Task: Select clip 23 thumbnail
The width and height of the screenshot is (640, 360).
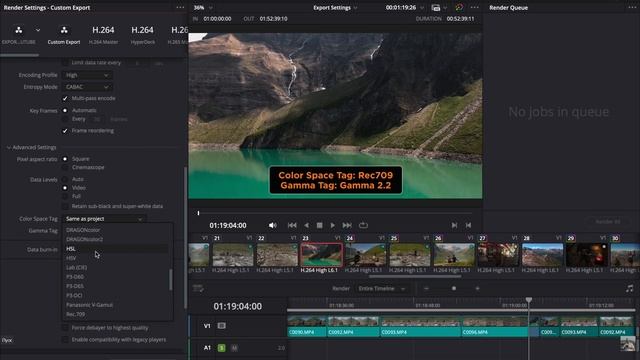Action: pyautogui.click(x=321, y=254)
